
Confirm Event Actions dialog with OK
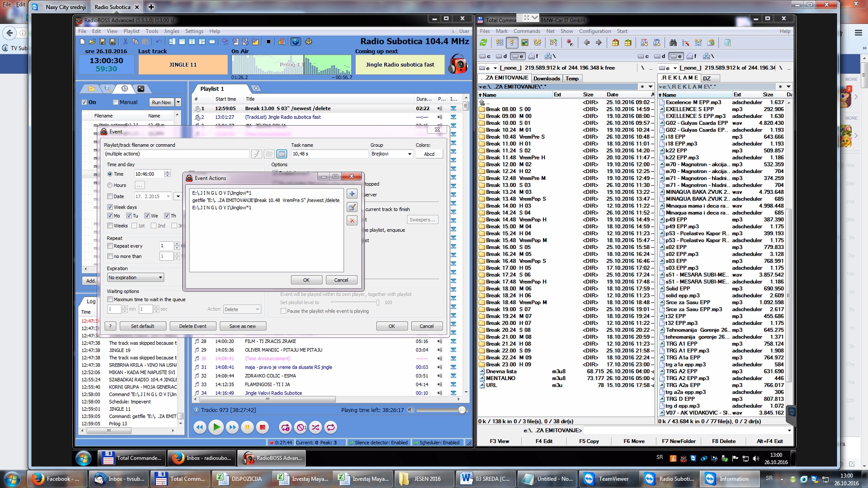tap(306, 280)
